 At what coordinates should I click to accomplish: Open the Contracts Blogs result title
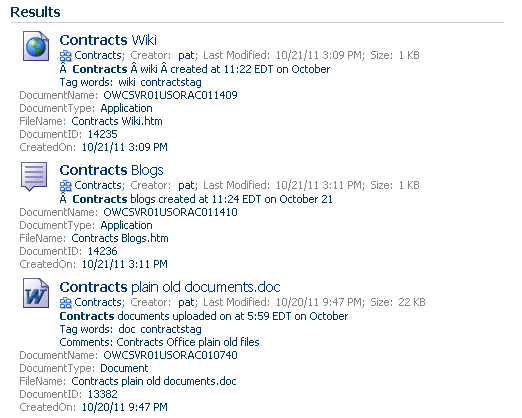(111, 170)
